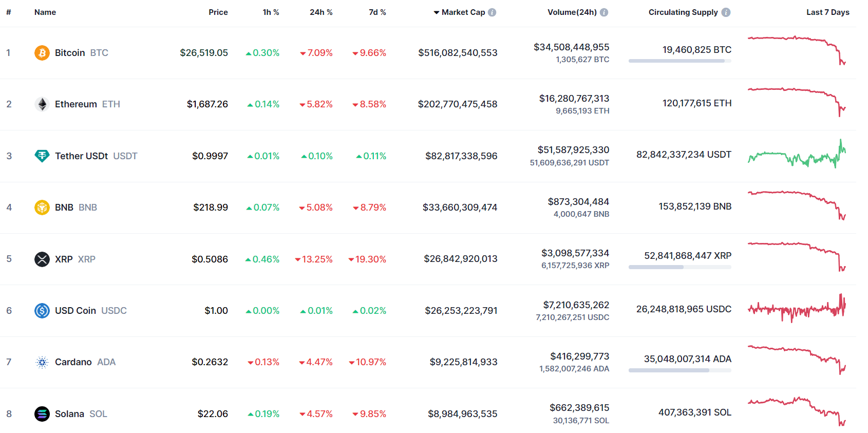Click Ethereum volume $16,280,767,313
This screenshot has width=868, height=433.
574,99
